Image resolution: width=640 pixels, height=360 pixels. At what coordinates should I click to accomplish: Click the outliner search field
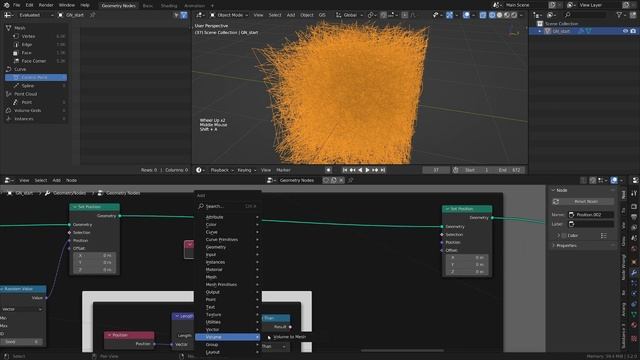tap(586, 15)
